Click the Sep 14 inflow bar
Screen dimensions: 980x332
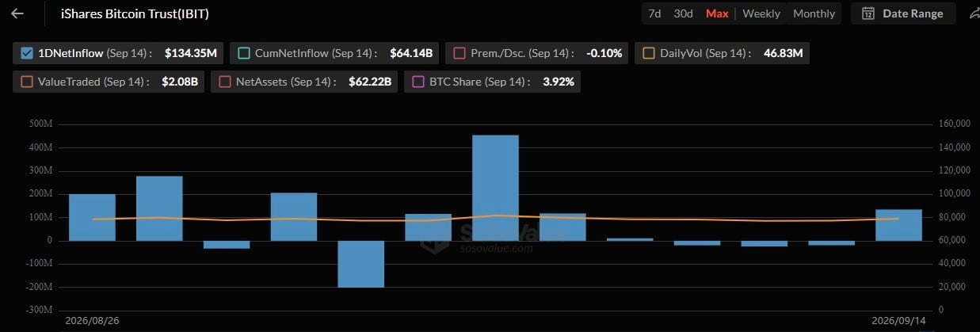[x=898, y=225]
